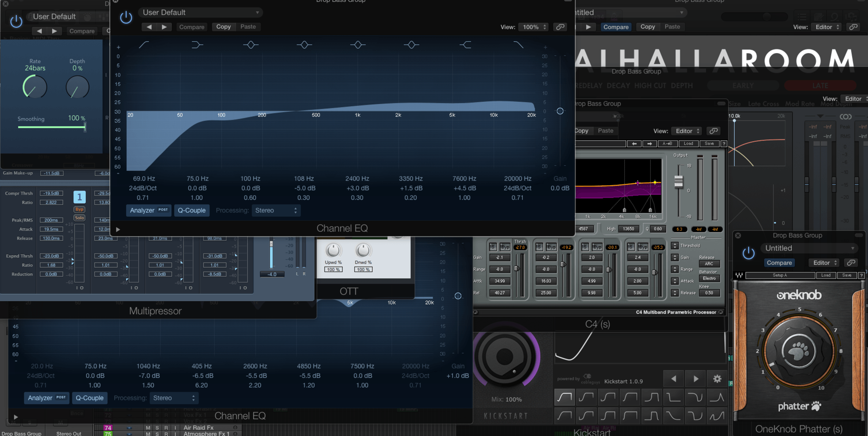Select low-cut filter band icon in Channel EQ

(144, 45)
